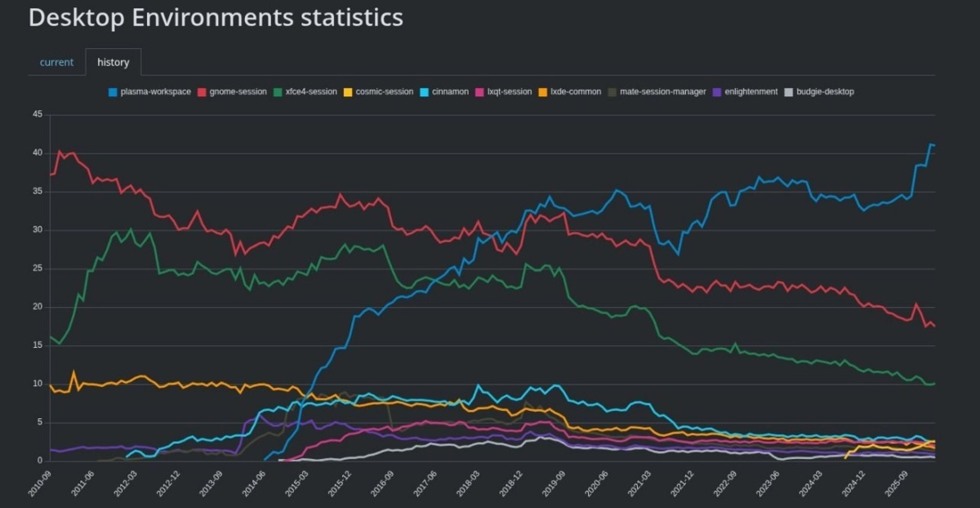
Task: Click the cyan cinnamon legend swatch
Action: coord(424,91)
